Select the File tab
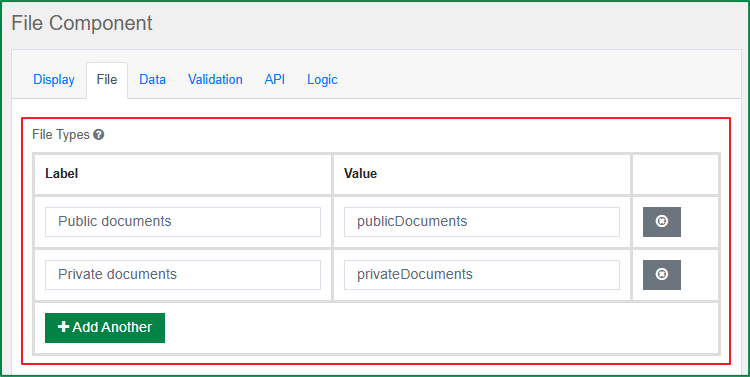This screenshot has height=377, width=750. 107,79
